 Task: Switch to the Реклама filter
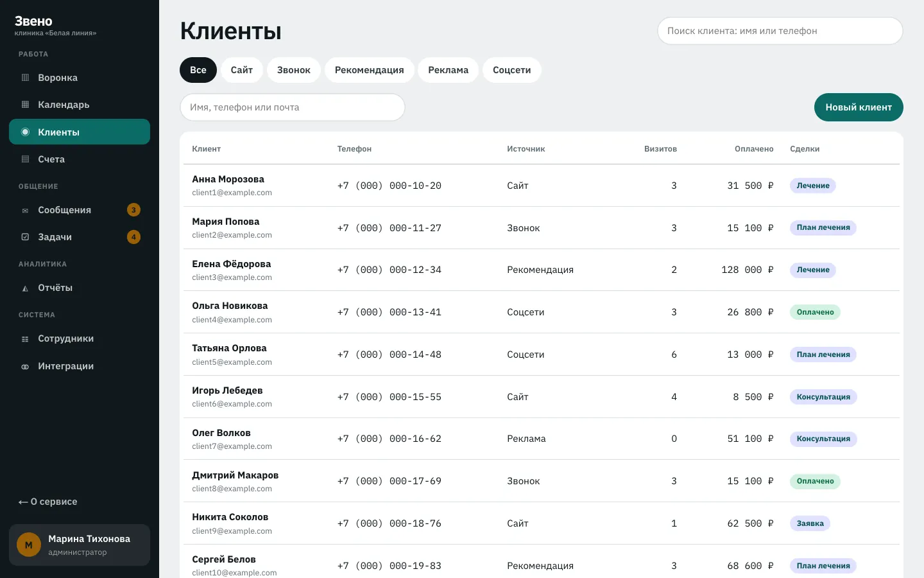click(x=449, y=70)
